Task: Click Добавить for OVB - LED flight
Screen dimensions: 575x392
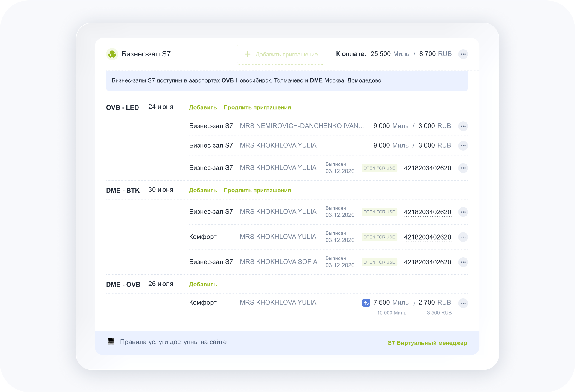Action: (x=203, y=107)
